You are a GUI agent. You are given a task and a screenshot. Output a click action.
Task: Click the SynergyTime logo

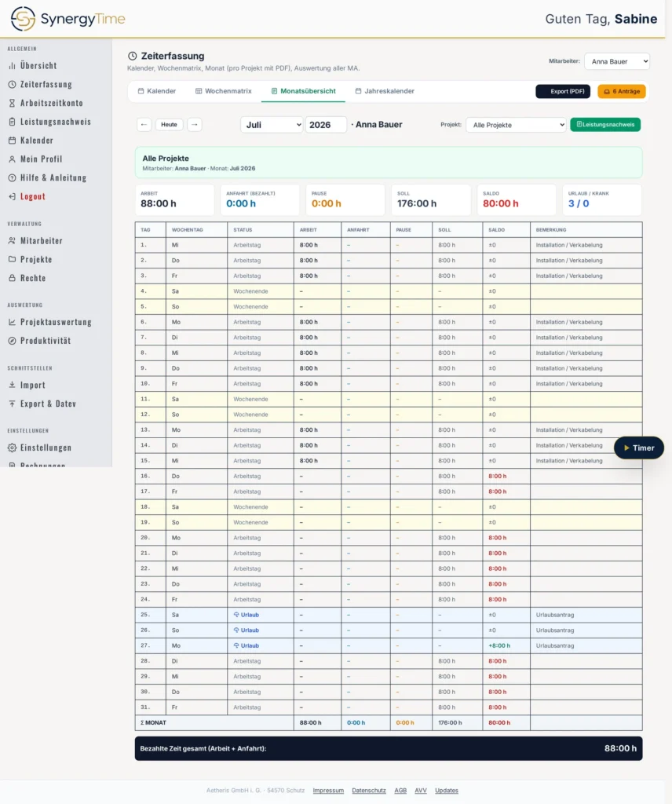click(x=68, y=19)
